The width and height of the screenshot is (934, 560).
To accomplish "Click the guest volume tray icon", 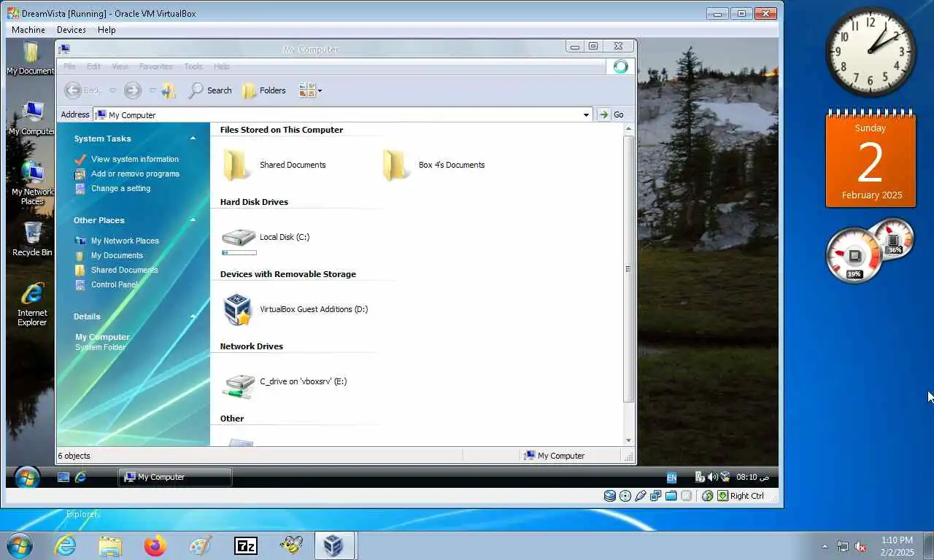I will [x=712, y=477].
